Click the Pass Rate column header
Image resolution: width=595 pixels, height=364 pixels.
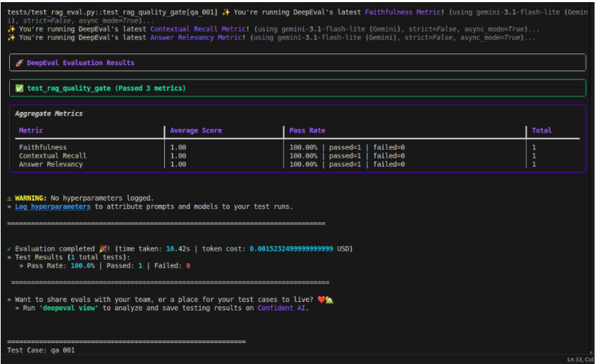coord(307,130)
